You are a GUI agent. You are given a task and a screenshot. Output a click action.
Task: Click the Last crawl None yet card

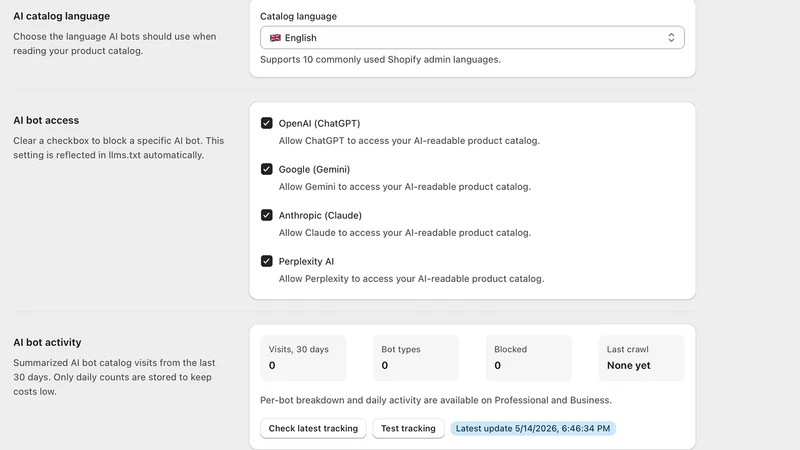coord(641,358)
